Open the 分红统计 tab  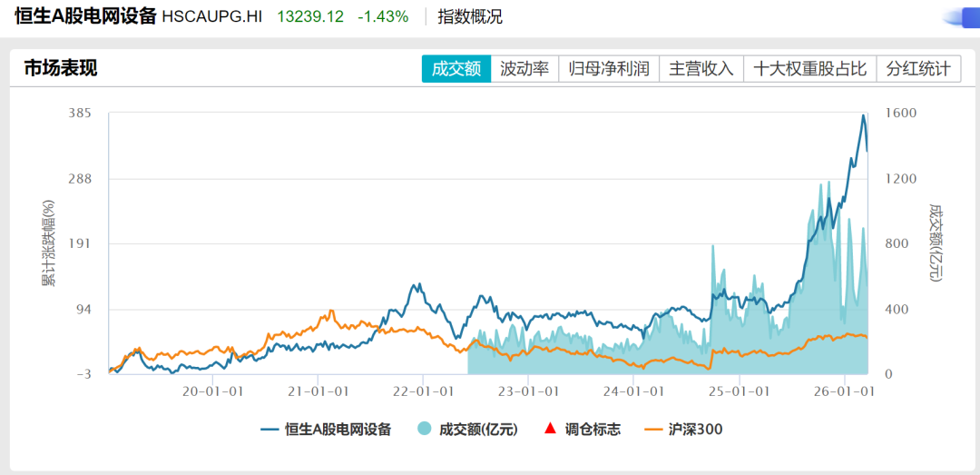pos(918,69)
